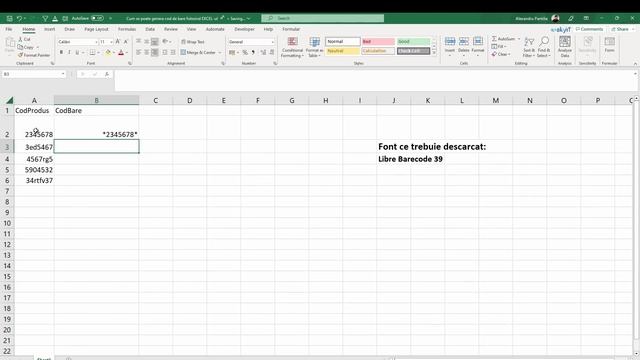Toggle Wrap Text
Image resolution: width=640 pixels, height=360 pixels.
(193, 42)
